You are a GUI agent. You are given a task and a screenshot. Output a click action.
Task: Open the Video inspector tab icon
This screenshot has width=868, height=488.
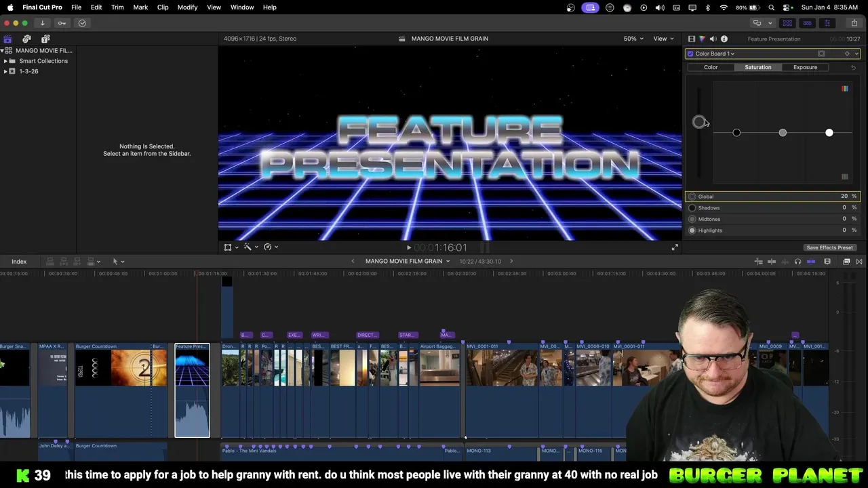[691, 39]
